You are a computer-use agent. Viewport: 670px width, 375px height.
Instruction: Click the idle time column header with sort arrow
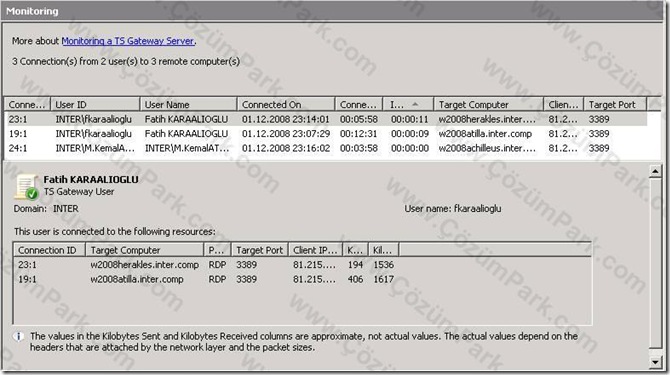(x=408, y=105)
